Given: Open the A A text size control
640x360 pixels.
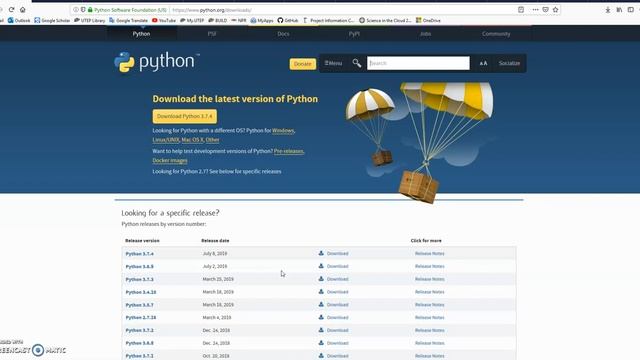Looking at the screenshot, I should pos(483,63).
